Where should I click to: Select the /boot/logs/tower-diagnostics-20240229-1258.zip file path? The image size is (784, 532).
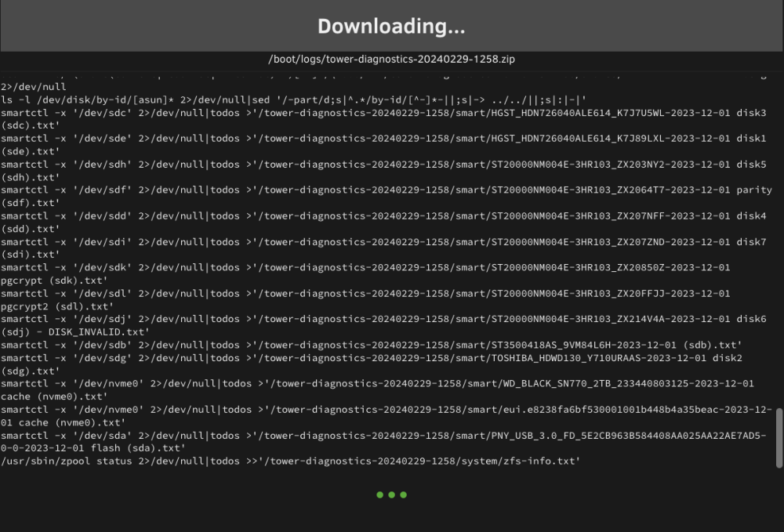(x=391, y=59)
